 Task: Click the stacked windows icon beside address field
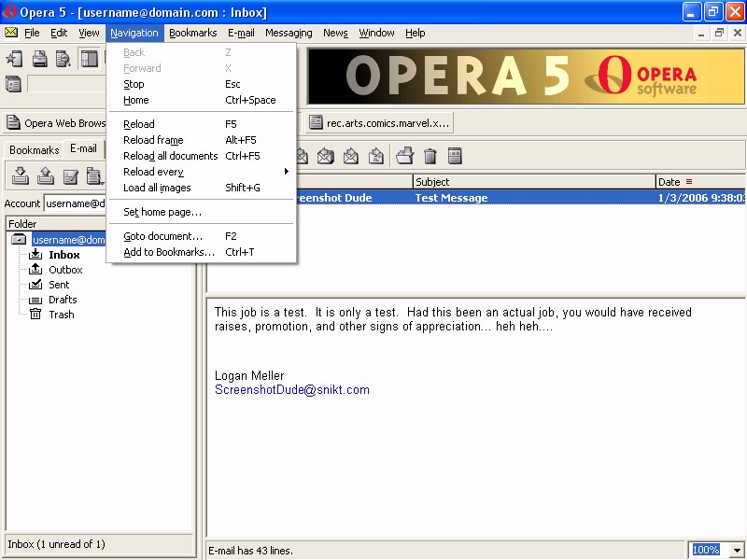click(x=13, y=84)
